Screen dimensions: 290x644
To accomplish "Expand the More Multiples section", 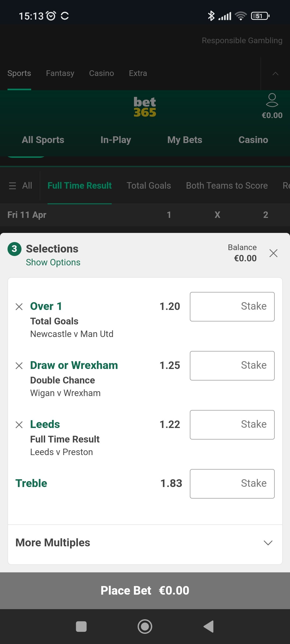I will [145, 543].
